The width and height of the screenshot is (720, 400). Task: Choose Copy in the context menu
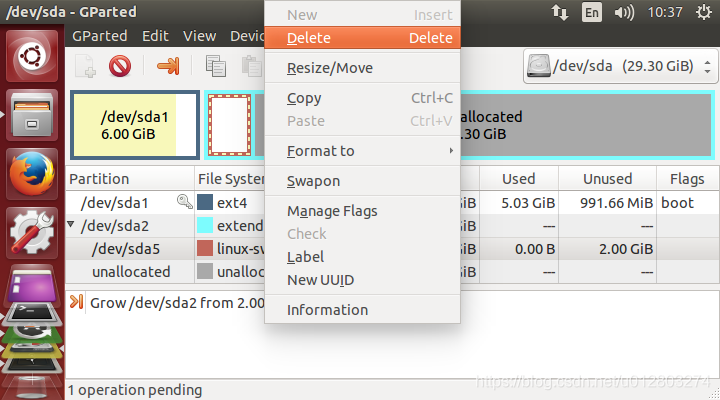point(362,98)
